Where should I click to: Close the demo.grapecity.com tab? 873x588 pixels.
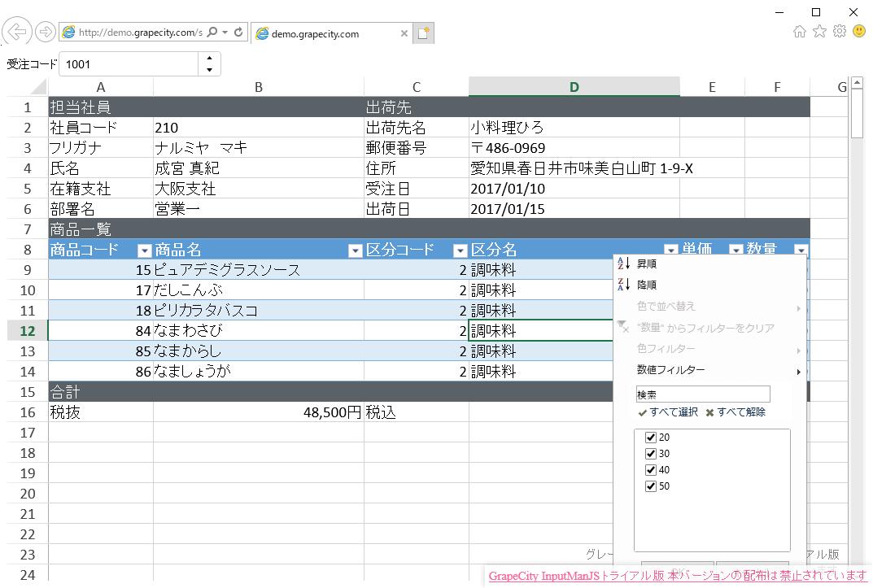click(404, 33)
